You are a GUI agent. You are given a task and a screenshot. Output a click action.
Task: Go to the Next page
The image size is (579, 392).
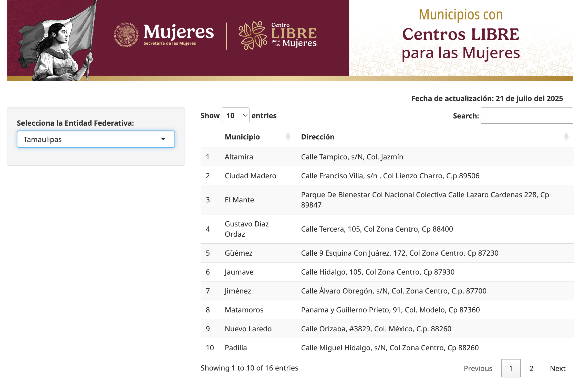click(x=558, y=368)
